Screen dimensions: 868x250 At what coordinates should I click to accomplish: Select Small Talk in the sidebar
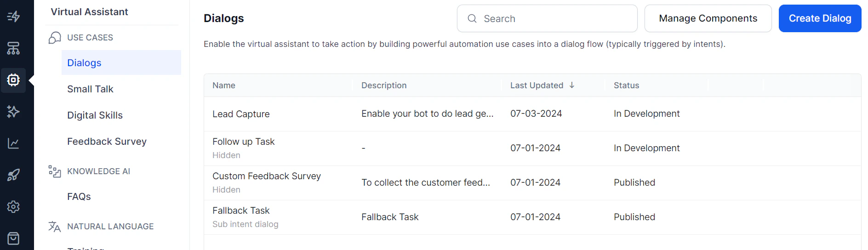90,89
